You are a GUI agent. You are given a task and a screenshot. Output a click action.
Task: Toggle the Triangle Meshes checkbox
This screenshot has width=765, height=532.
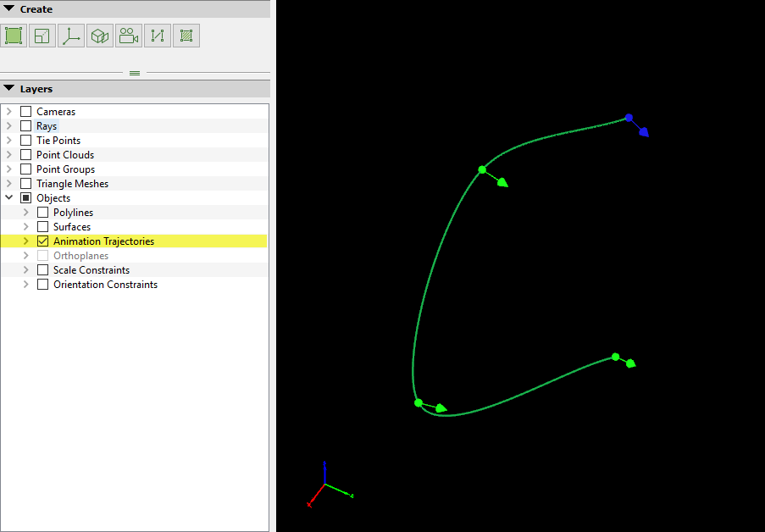(x=25, y=184)
